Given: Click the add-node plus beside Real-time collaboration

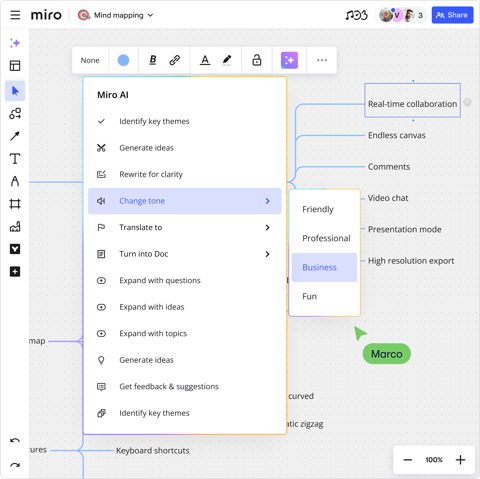Looking at the screenshot, I should pos(467,102).
